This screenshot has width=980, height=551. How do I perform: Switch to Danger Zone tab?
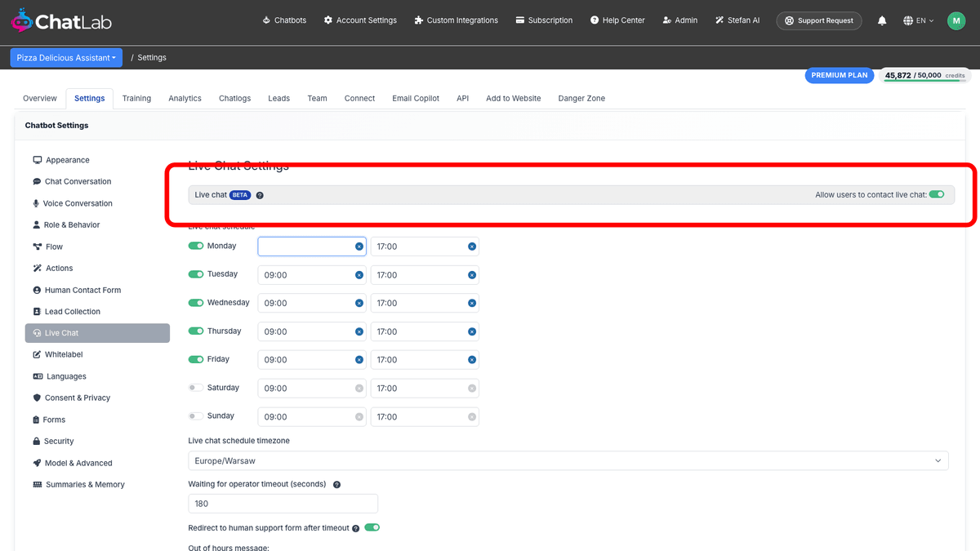pyautogui.click(x=581, y=98)
